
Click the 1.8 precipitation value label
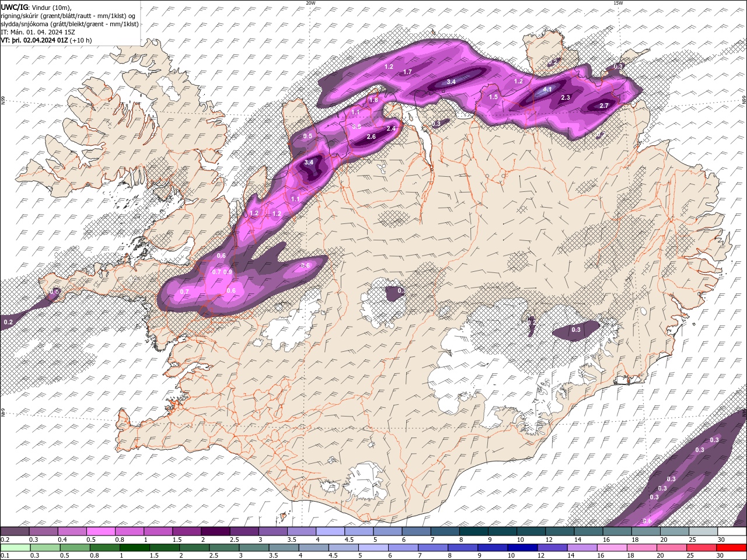373,100
